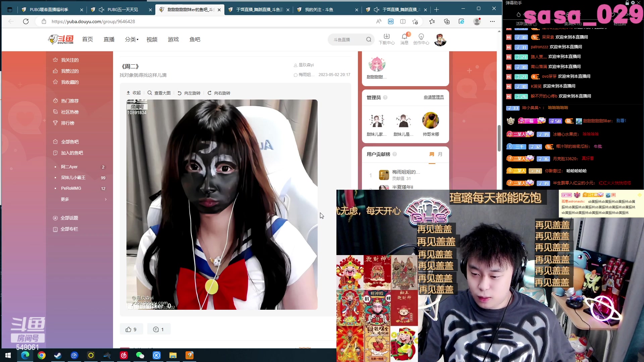Screen dimensions: 644x362
Task: Open the post author 是玖森yi link
Action: pos(306,65)
